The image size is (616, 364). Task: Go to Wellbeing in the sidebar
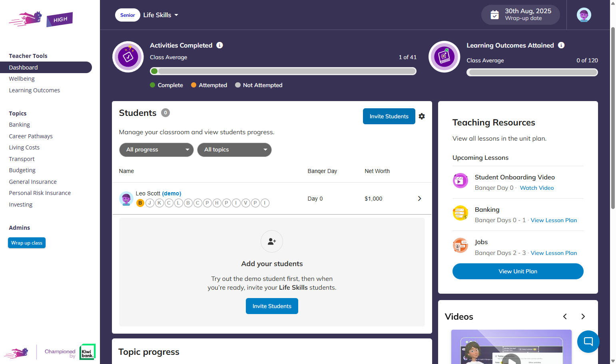(x=22, y=79)
